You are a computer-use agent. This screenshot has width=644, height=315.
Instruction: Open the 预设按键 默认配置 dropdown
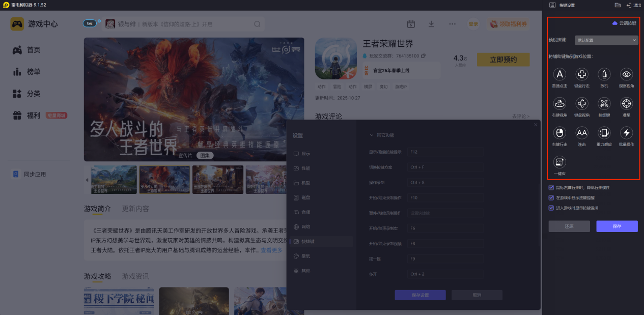point(606,40)
